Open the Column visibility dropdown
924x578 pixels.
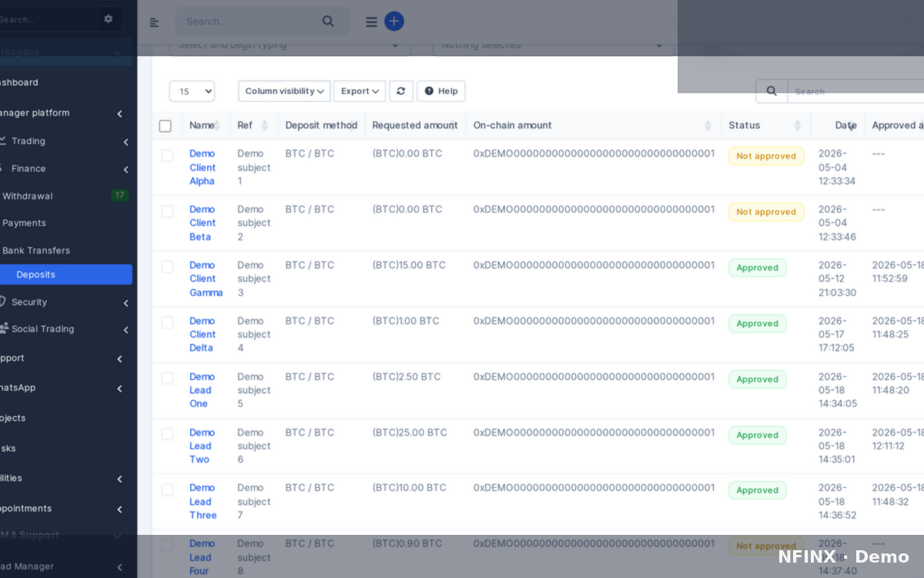point(284,91)
